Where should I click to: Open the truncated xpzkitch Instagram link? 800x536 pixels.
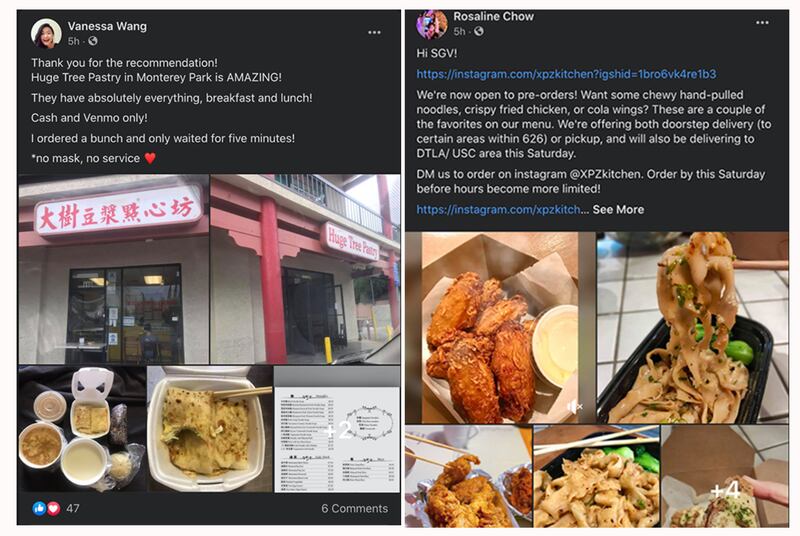click(x=498, y=210)
